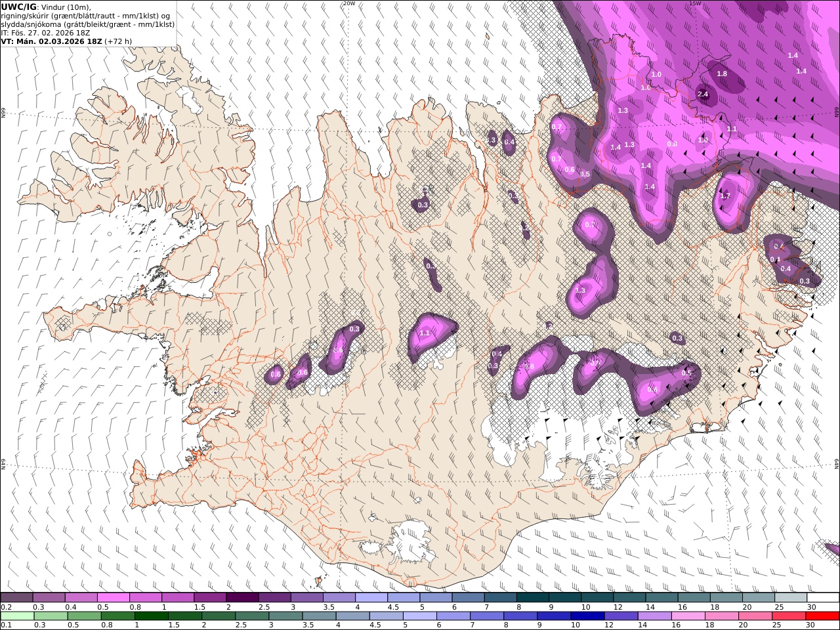Image resolution: width=840 pixels, height=630 pixels.
Task: Click the 30 label under the red swatch
Action: [812, 625]
